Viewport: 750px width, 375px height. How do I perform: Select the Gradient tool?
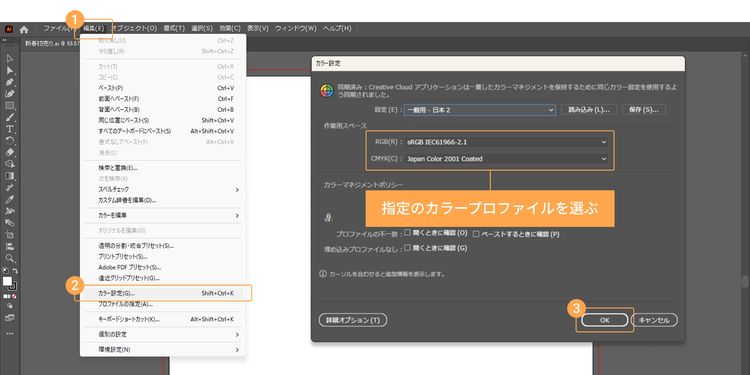pyautogui.click(x=10, y=176)
